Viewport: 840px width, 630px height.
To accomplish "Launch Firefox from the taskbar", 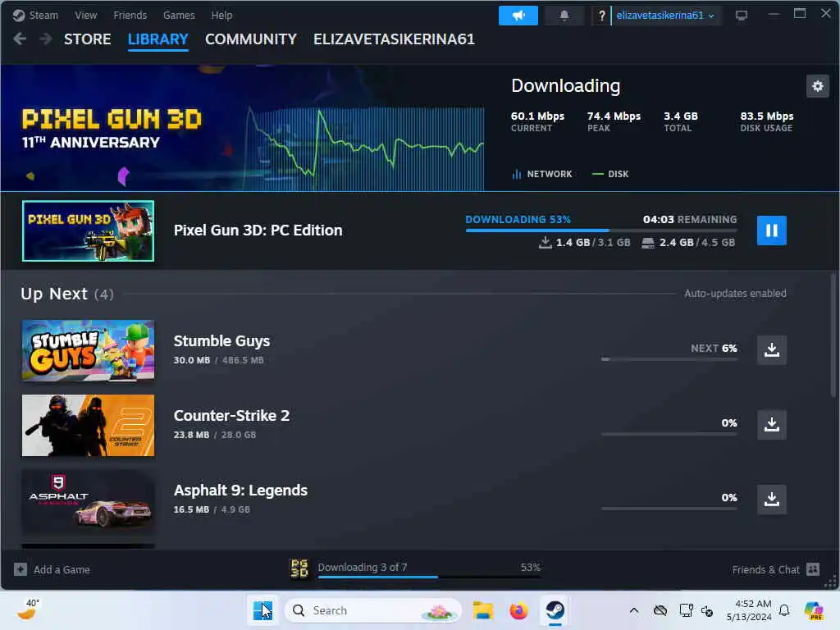I will pyautogui.click(x=518, y=610).
